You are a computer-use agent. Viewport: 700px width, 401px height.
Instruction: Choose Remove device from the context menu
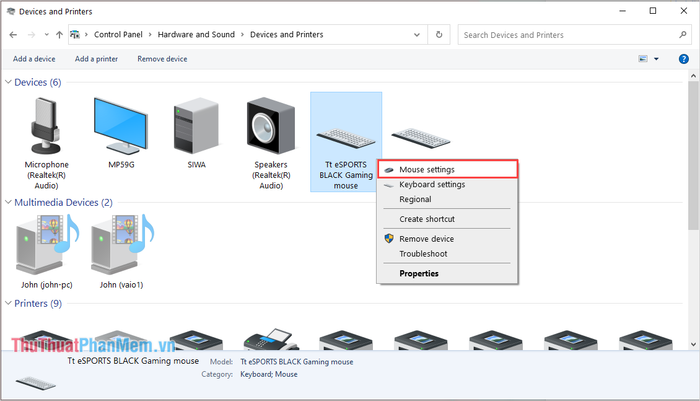tap(446, 239)
